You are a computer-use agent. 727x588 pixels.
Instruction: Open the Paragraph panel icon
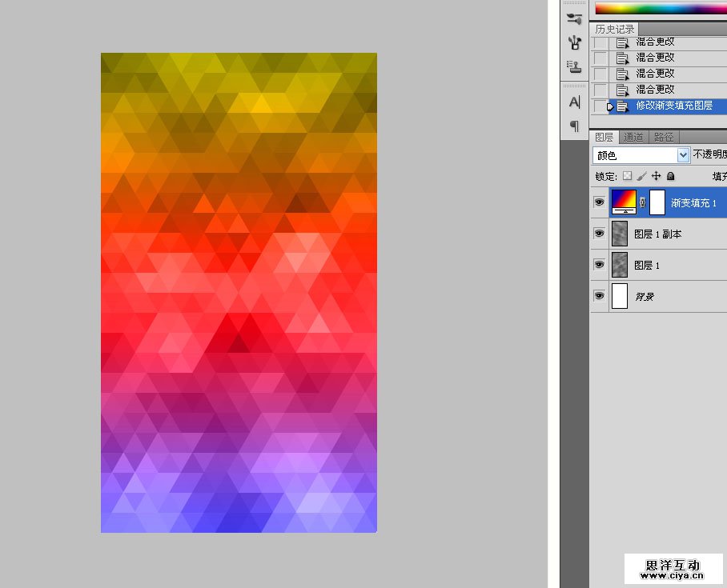574,126
